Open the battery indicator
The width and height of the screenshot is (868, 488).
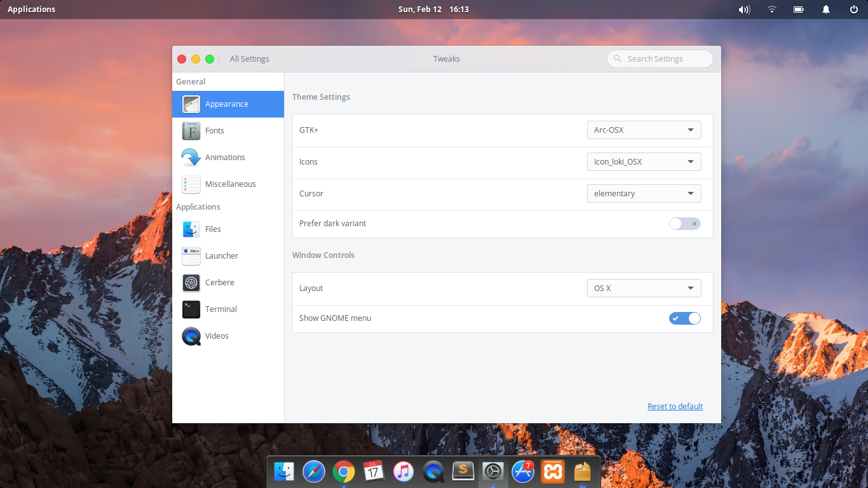click(799, 10)
